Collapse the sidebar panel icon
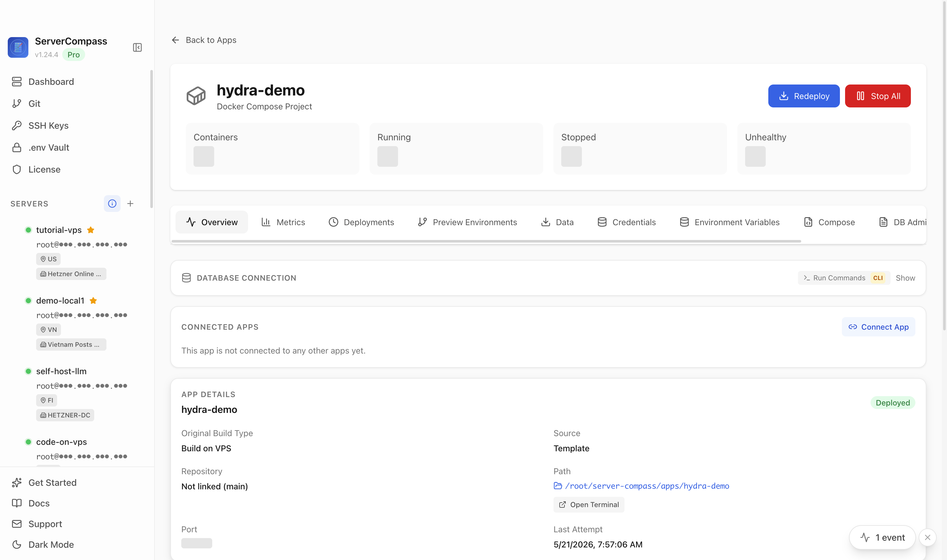Image resolution: width=947 pixels, height=560 pixels. pos(137,47)
